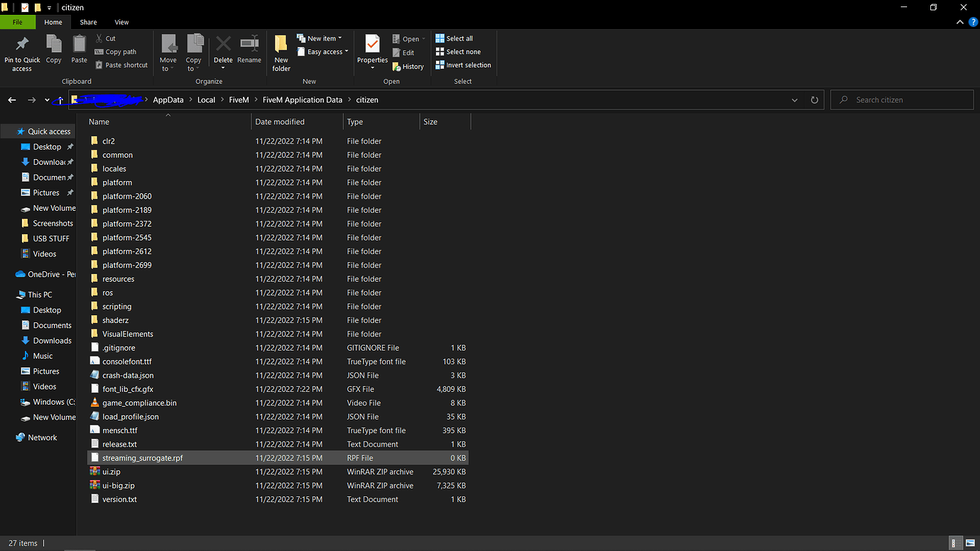The image size is (980, 551).
Task: Select game_compliance.bin video file
Action: click(277, 403)
